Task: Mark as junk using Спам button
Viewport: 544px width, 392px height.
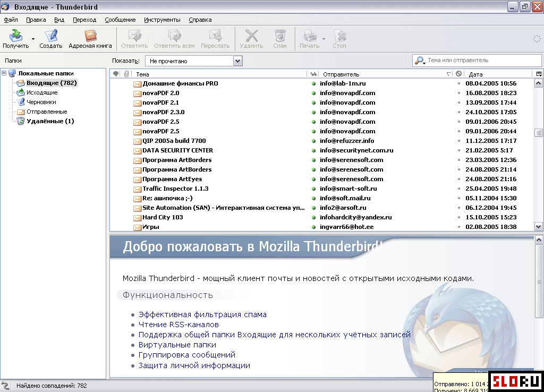Action: [280, 39]
